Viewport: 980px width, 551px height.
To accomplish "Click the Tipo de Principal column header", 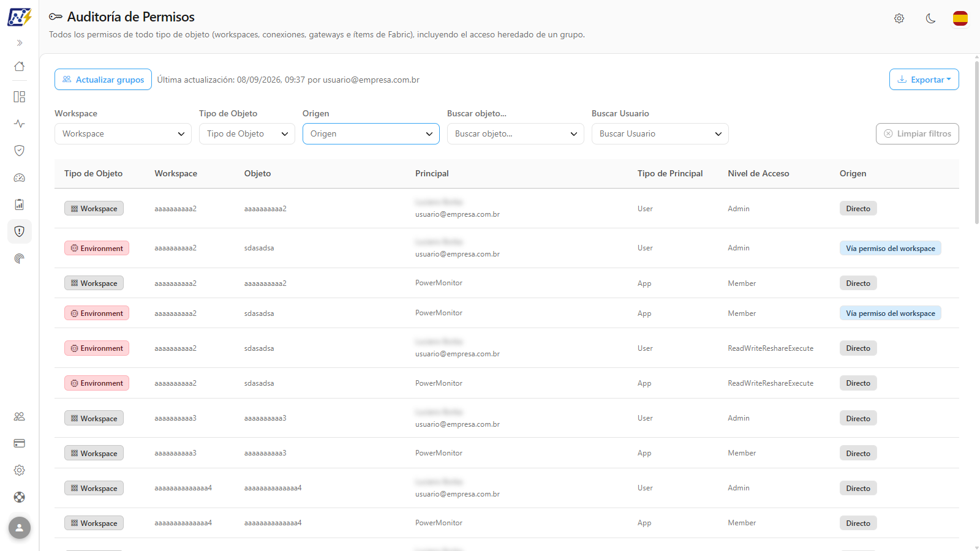I will [670, 174].
